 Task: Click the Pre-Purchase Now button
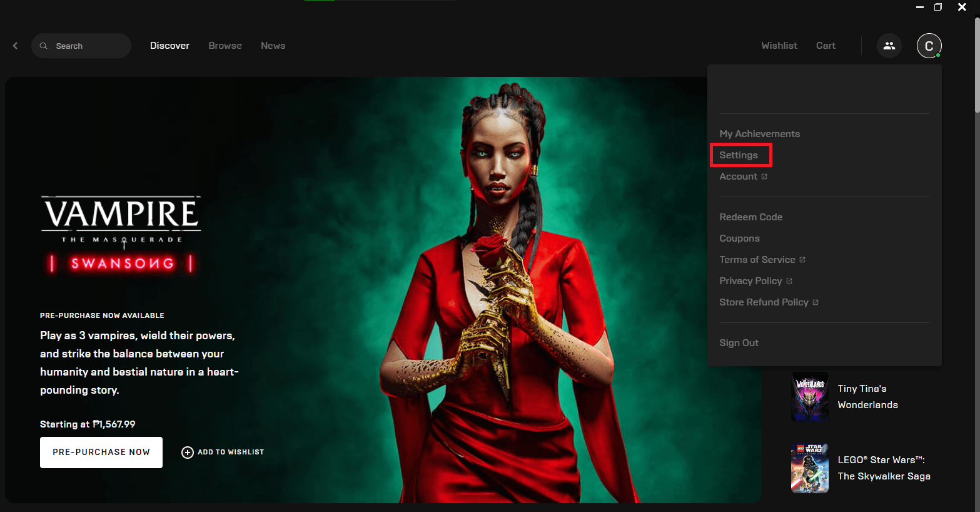101,453
